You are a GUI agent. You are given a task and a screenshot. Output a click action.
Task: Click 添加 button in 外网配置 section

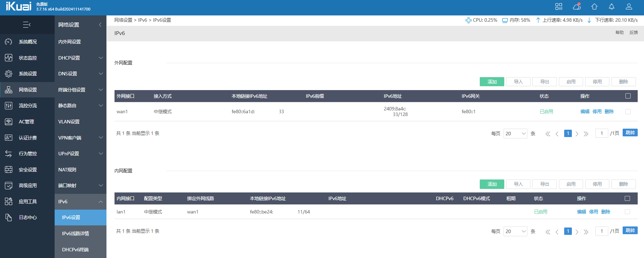492,82
